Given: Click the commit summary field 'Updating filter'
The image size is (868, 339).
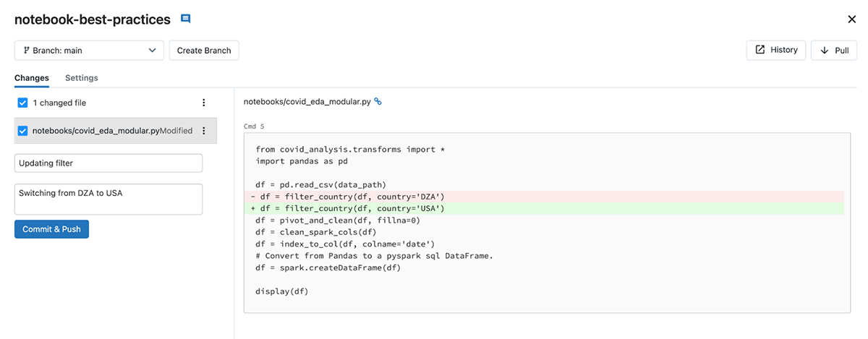Looking at the screenshot, I should [109, 163].
